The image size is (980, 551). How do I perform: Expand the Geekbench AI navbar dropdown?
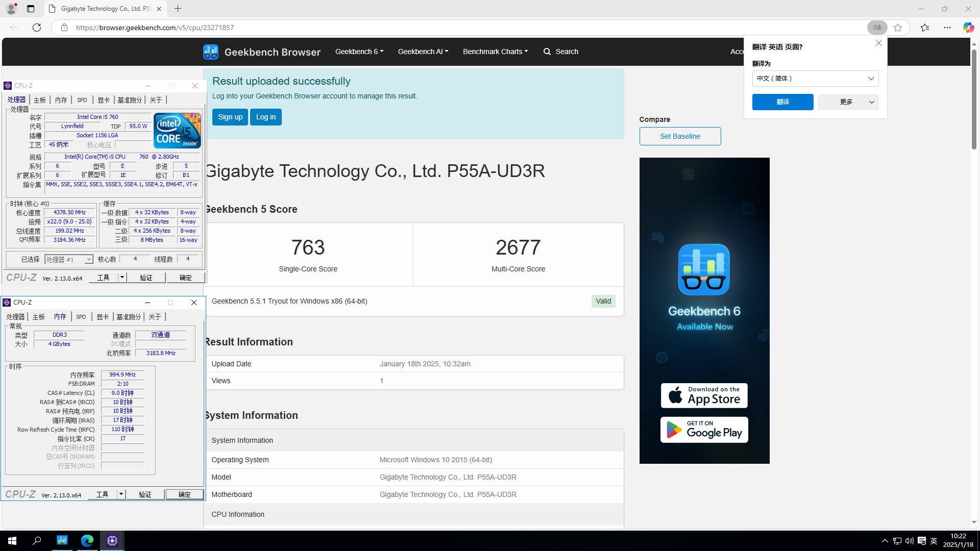(x=423, y=52)
